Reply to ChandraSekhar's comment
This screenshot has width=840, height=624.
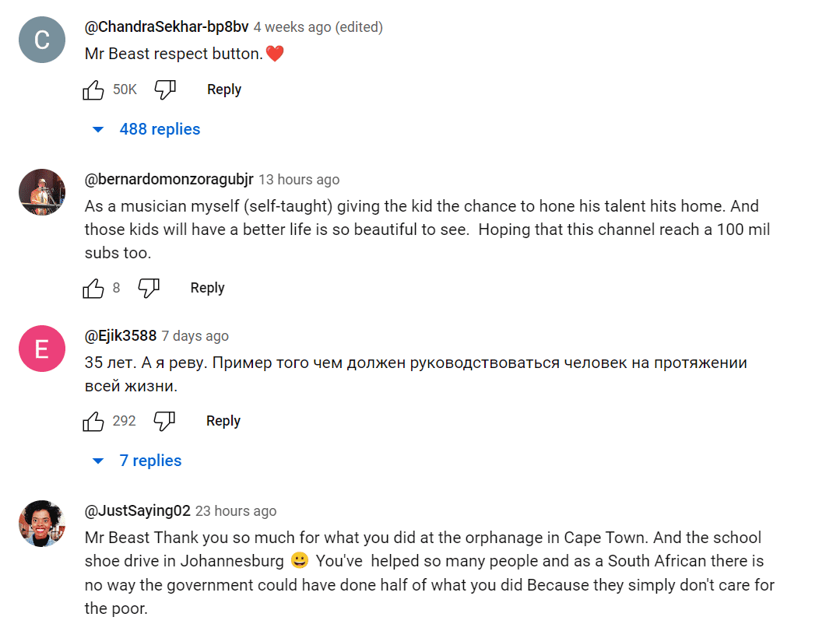(x=223, y=89)
